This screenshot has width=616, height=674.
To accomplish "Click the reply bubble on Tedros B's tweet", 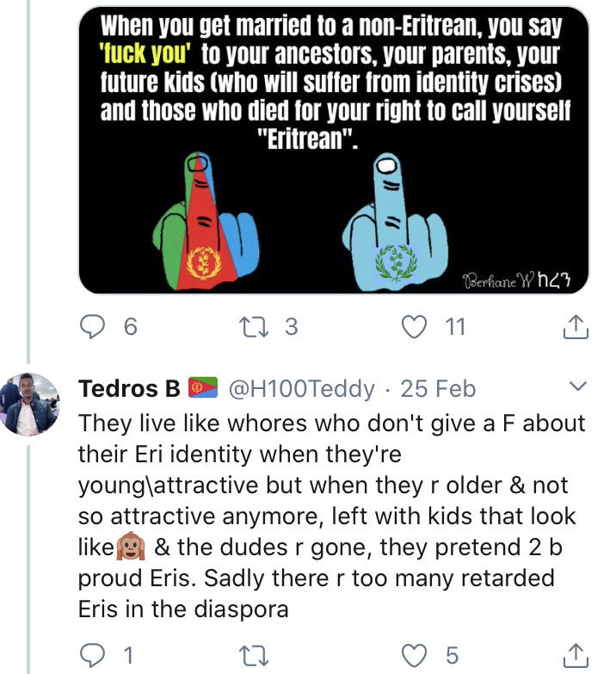I will click(x=93, y=654).
